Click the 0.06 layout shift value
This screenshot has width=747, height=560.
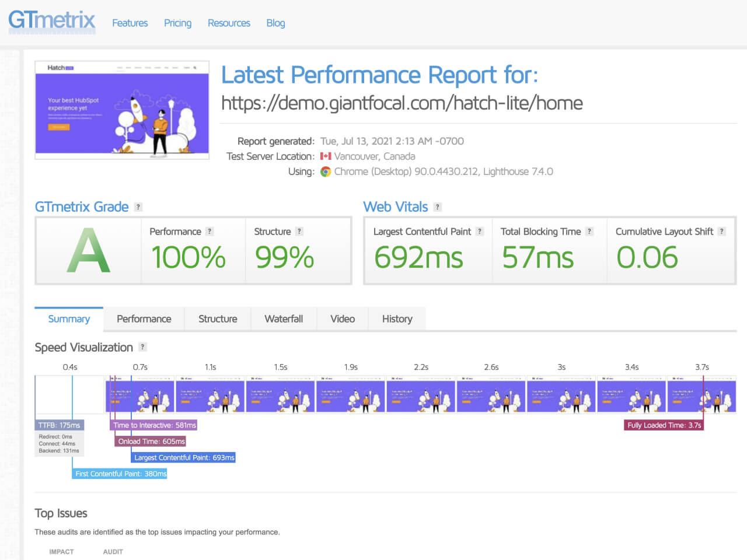647,257
